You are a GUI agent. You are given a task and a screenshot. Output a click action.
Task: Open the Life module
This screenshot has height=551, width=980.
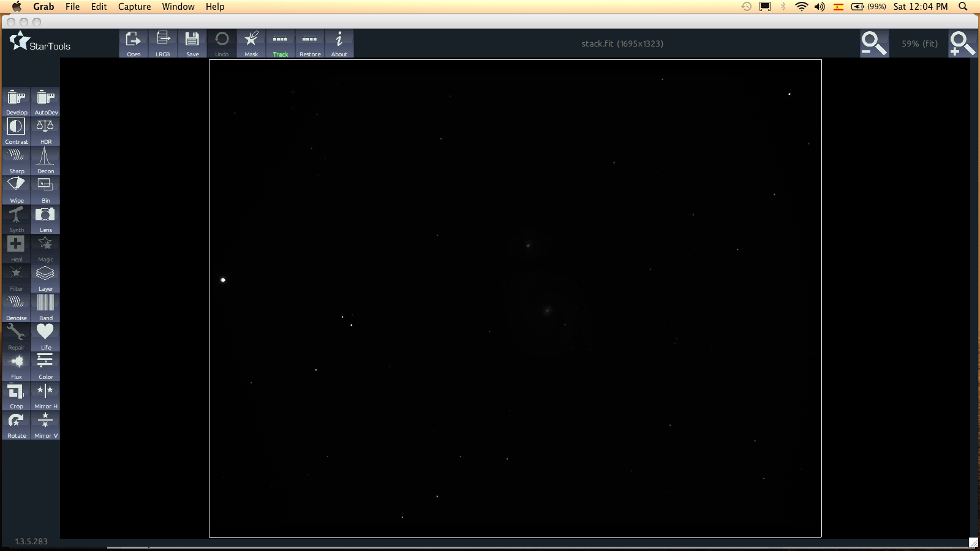click(x=46, y=337)
